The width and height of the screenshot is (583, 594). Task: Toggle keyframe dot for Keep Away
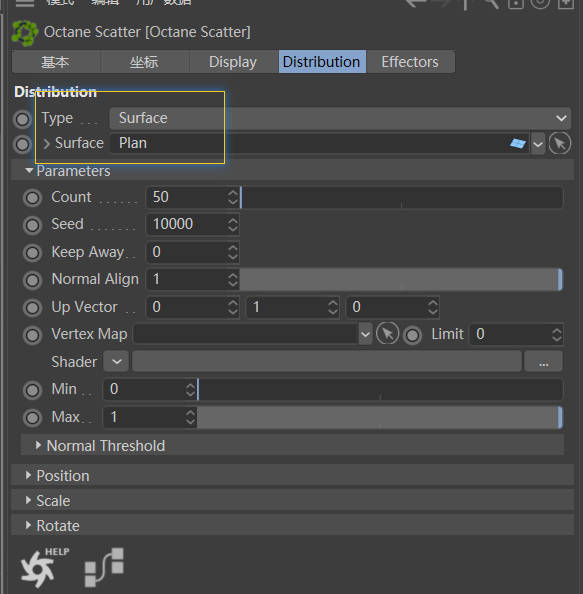(x=32, y=253)
